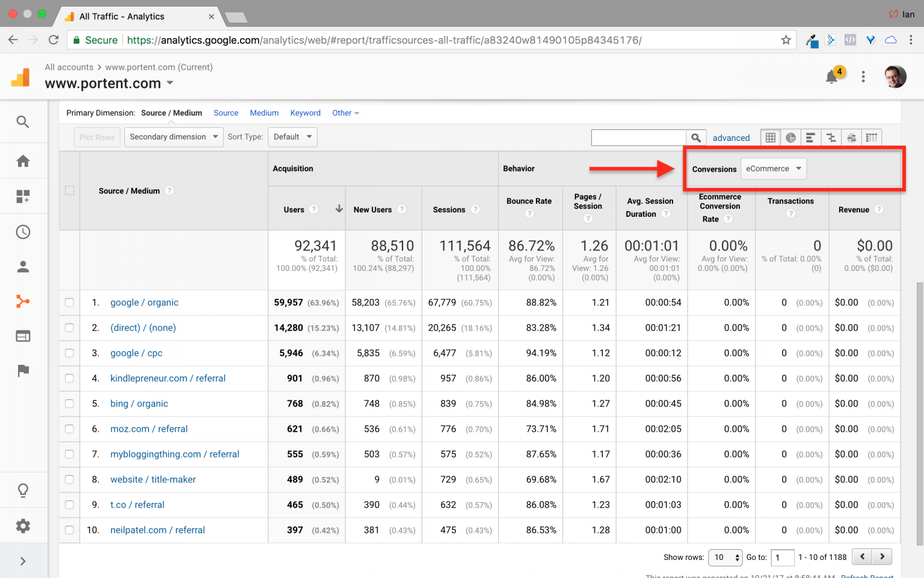Viewport: 924px width, 578px height.
Task: Bookmark this page with the star
Action: point(786,40)
